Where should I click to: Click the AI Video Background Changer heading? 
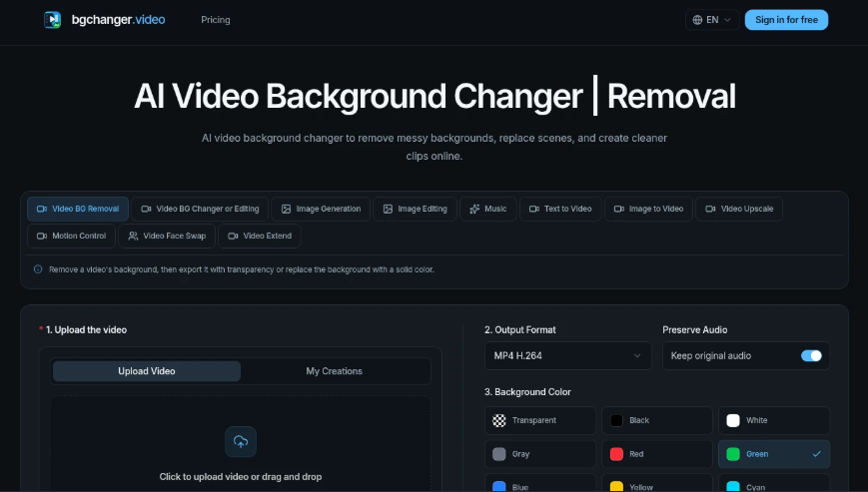coord(434,96)
